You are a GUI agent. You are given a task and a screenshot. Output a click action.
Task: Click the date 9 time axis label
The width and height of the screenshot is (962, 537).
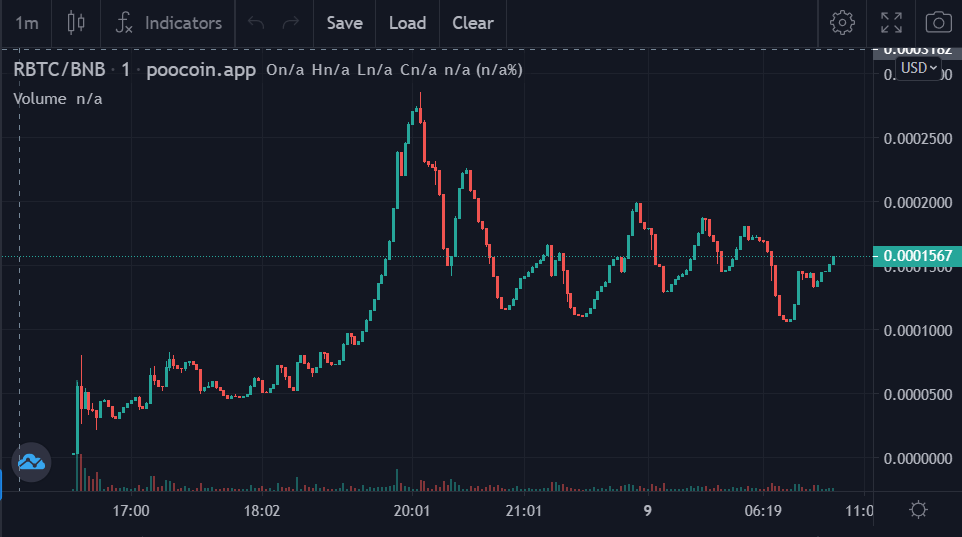click(647, 511)
